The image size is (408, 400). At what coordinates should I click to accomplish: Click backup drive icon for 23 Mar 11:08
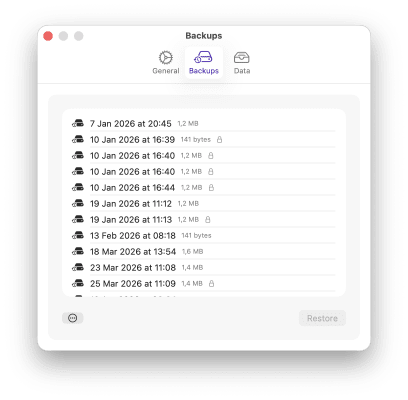click(x=78, y=268)
